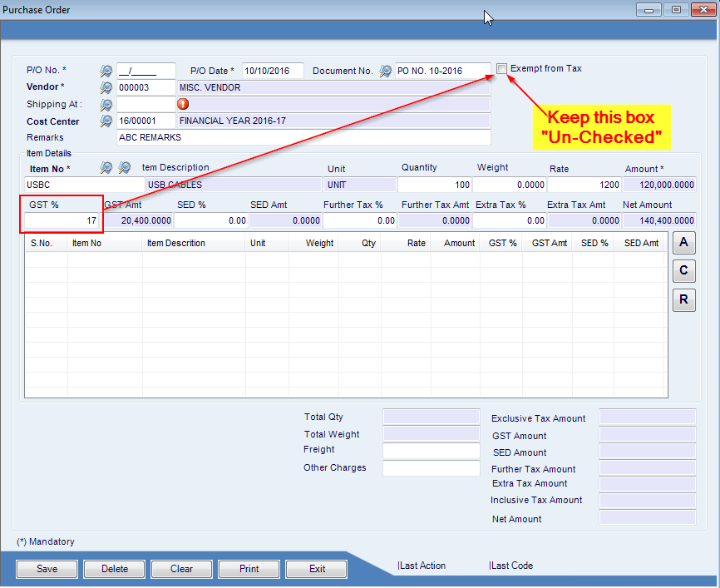Screen dimensions: 720x588
Task: Click GST % field showing 17
Action: pos(62,220)
